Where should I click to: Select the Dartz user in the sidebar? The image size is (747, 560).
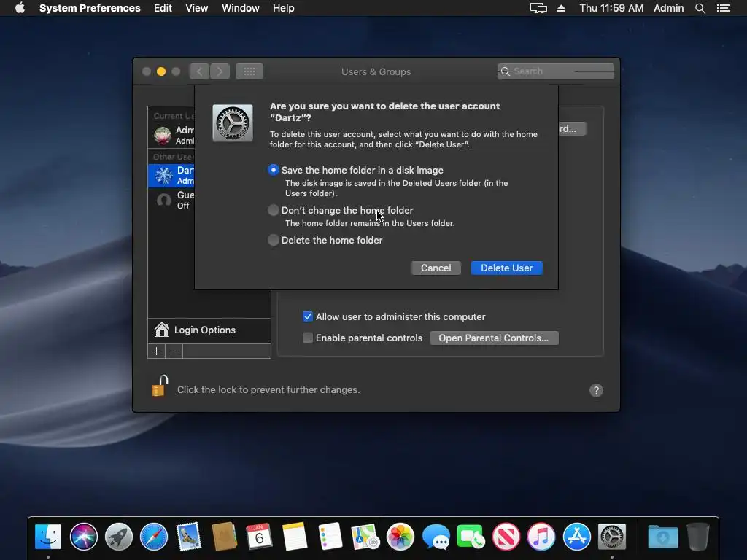(x=171, y=175)
